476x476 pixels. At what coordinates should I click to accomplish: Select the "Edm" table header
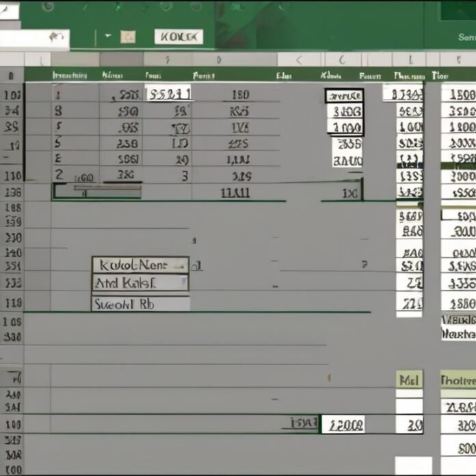point(284,76)
